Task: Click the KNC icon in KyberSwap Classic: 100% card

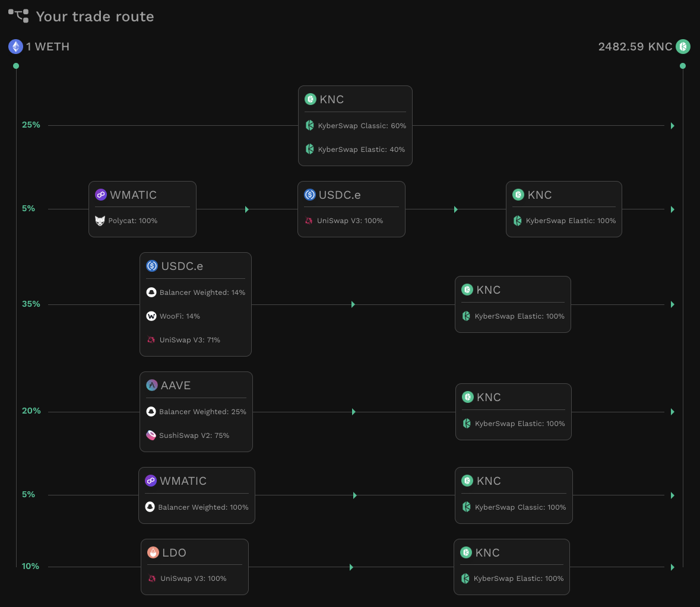Action: [x=467, y=481]
